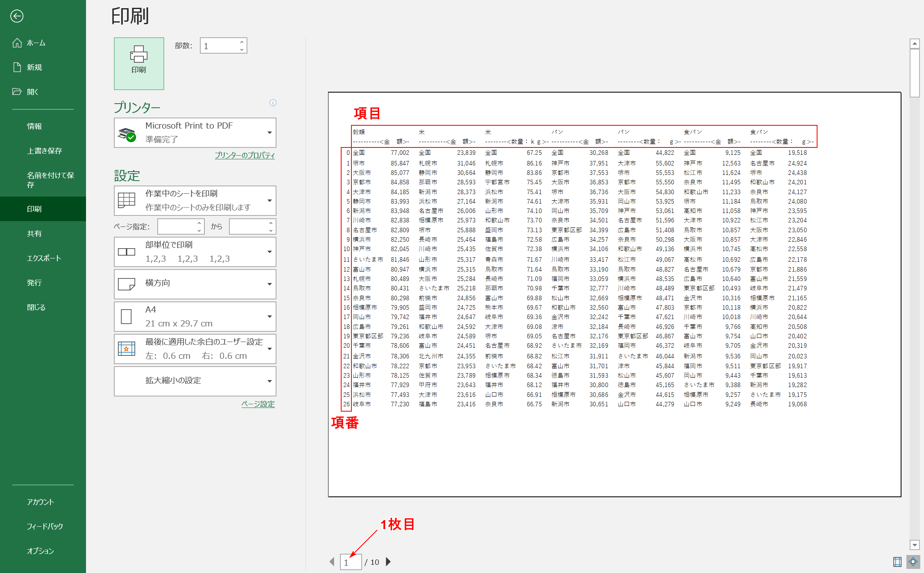The image size is (924, 573).
Task: Open the 横方向 orientation dropdown
Action: pos(195,284)
